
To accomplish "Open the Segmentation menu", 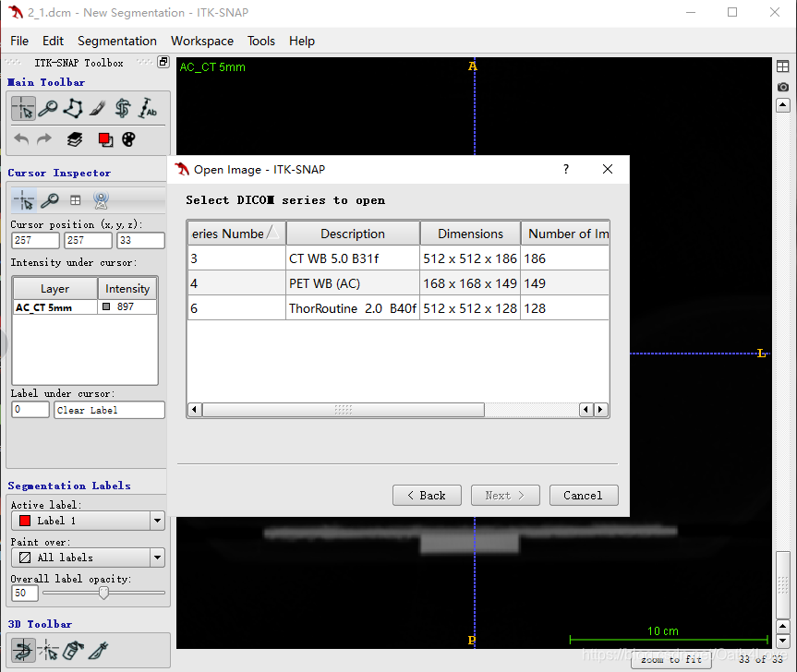I will [117, 41].
